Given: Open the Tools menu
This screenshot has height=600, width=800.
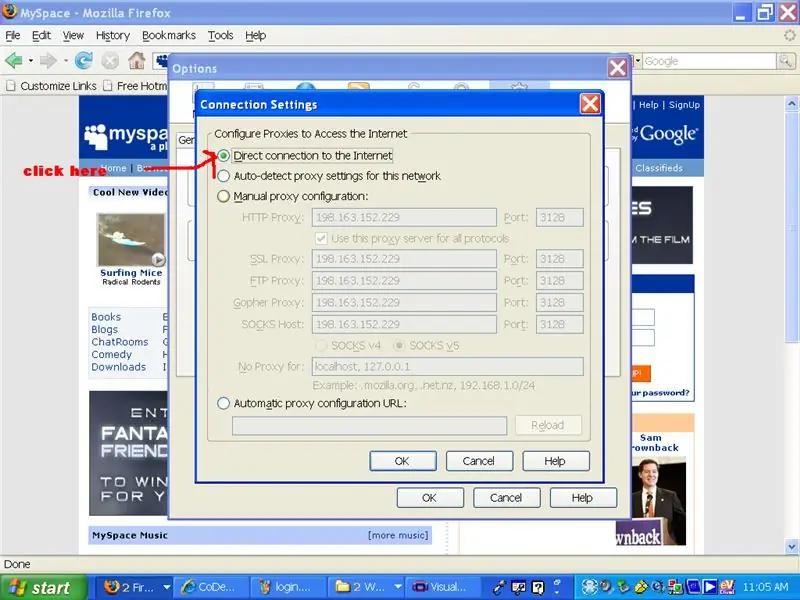Looking at the screenshot, I should (x=220, y=35).
